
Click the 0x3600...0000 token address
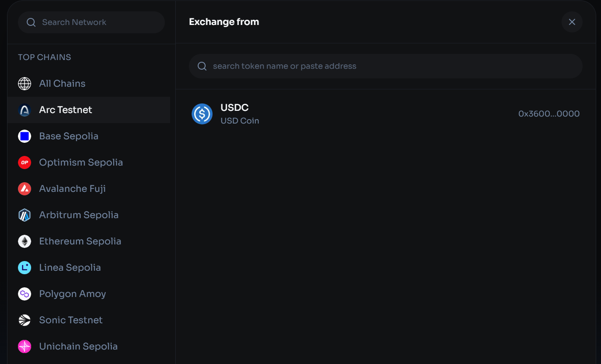point(549,114)
